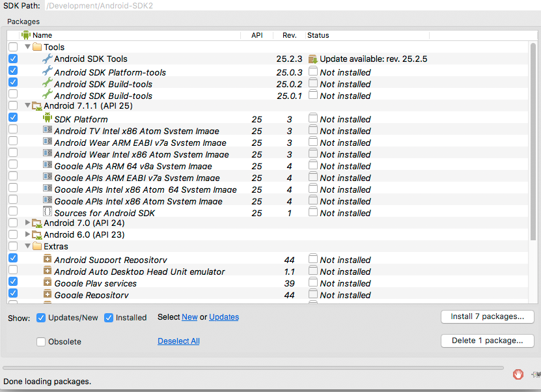This screenshot has width=541, height=392.
Task: Check the Google APIs Intel x86 Atom checkbox
Action: click(x=13, y=199)
